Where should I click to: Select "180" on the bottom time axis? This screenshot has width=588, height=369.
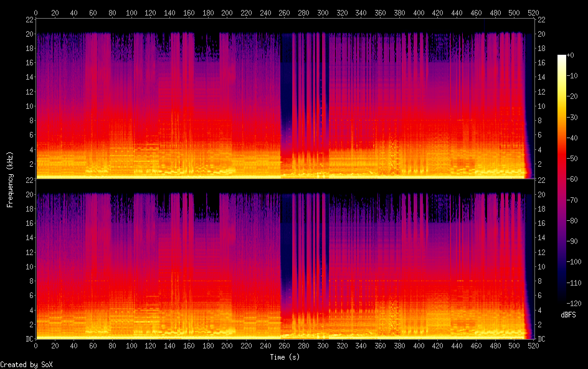[x=208, y=346]
